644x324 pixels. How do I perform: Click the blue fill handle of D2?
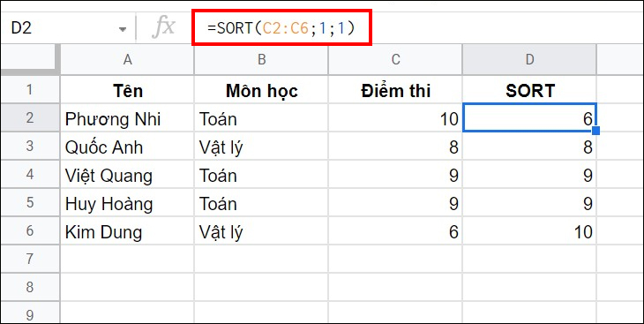pyautogui.click(x=596, y=131)
